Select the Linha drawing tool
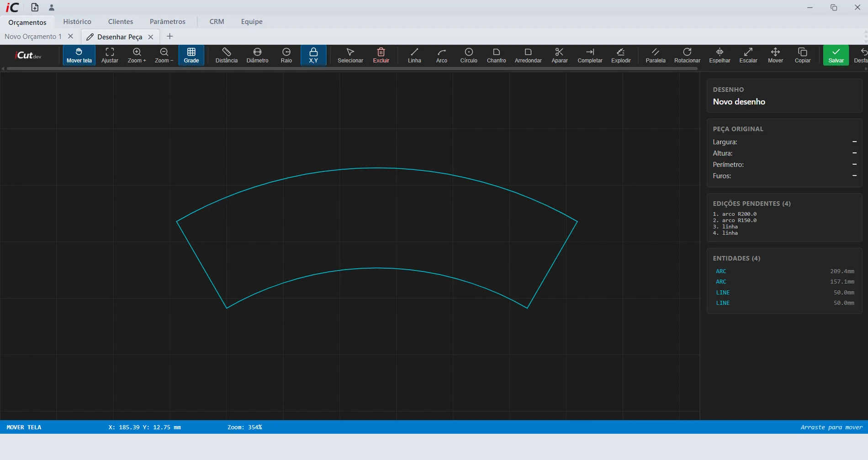The image size is (868, 460). 414,55
